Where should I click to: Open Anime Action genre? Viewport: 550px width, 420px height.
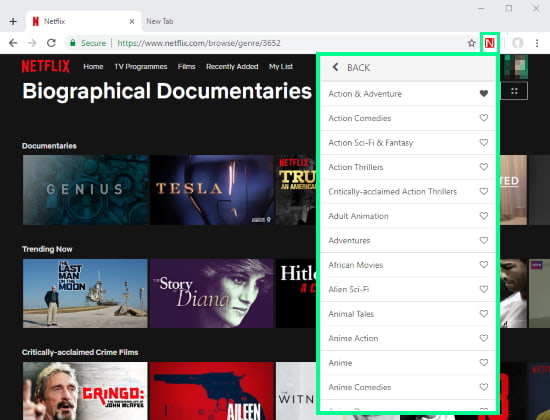[x=353, y=338]
